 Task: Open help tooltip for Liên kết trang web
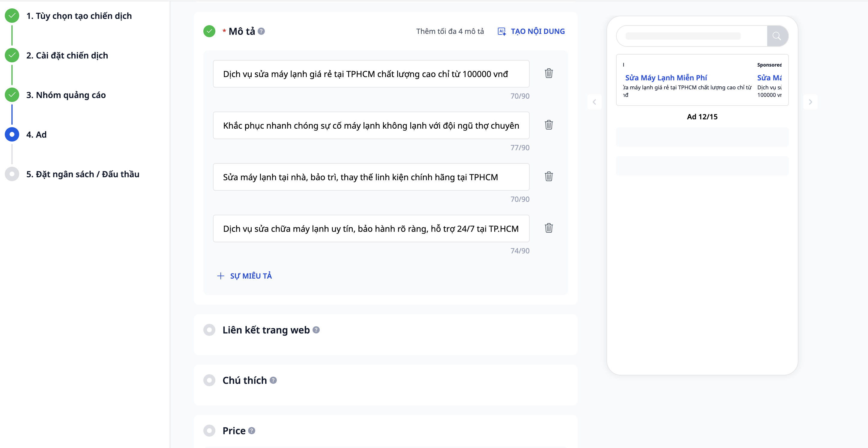(x=316, y=330)
